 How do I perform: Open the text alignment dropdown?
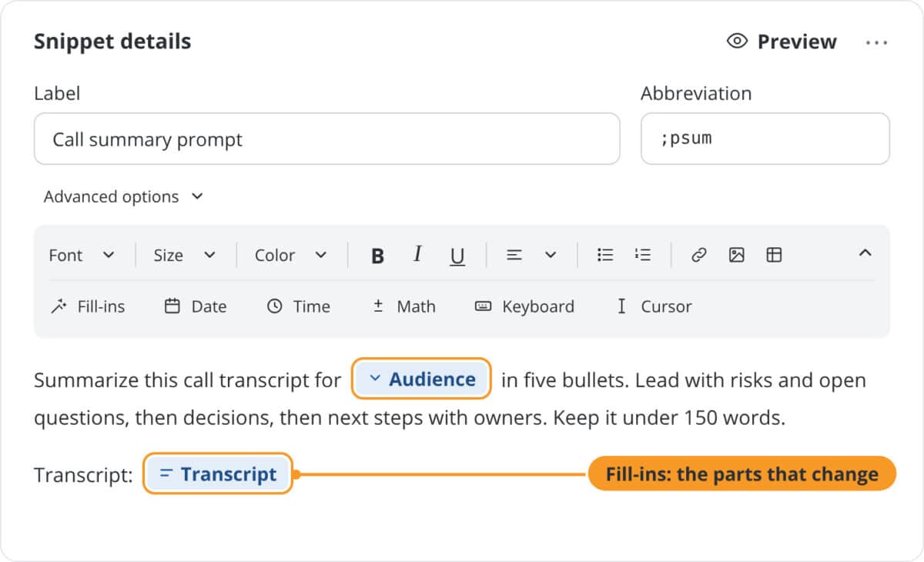tap(531, 255)
